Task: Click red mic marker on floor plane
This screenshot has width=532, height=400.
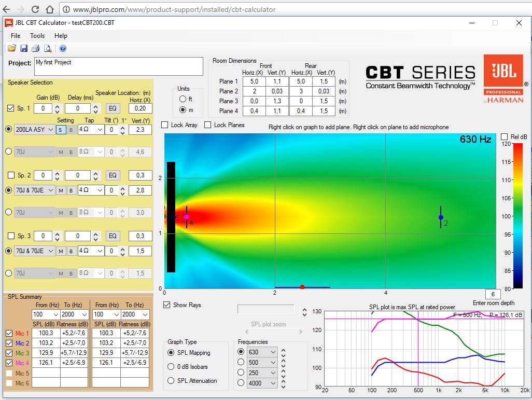Action: coord(302,287)
